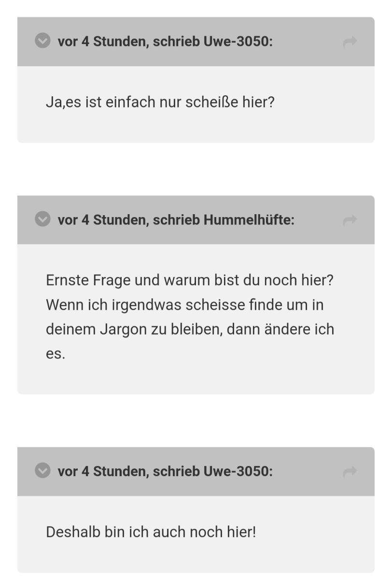Click the text "Deshalb bin ich auch noch hier!"
This screenshot has height=580, width=392.
point(151,532)
